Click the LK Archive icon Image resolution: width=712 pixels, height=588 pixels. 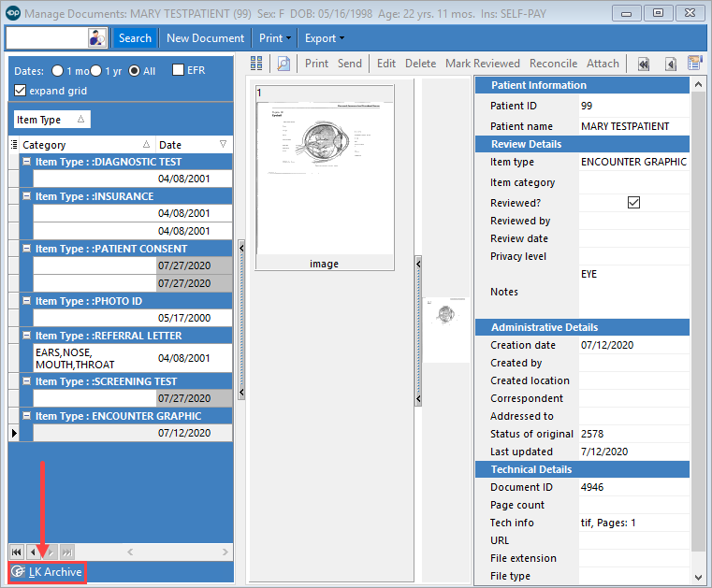[18, 572]
